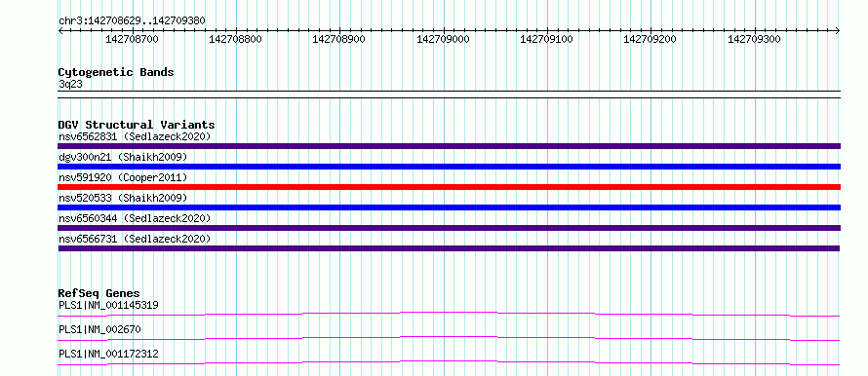Select the purple bar below nsv6562831 label
The image size is (868, 376).
pyautogui.click(x=450, y=146)
